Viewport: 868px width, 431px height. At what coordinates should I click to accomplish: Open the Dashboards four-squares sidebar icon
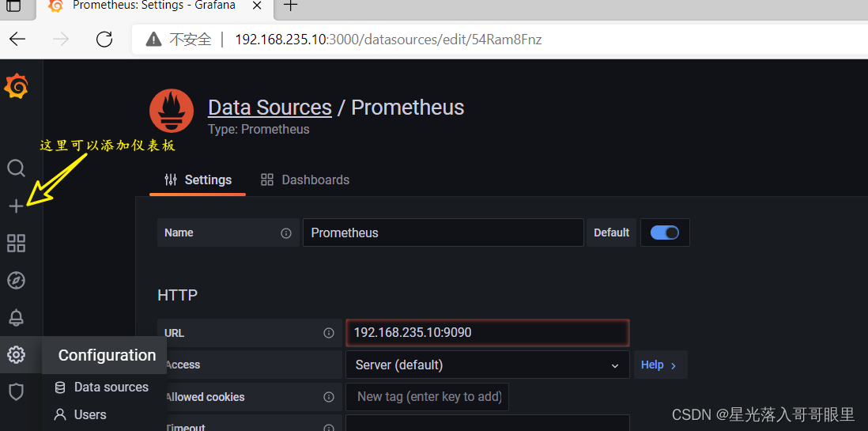coord(16,244)
